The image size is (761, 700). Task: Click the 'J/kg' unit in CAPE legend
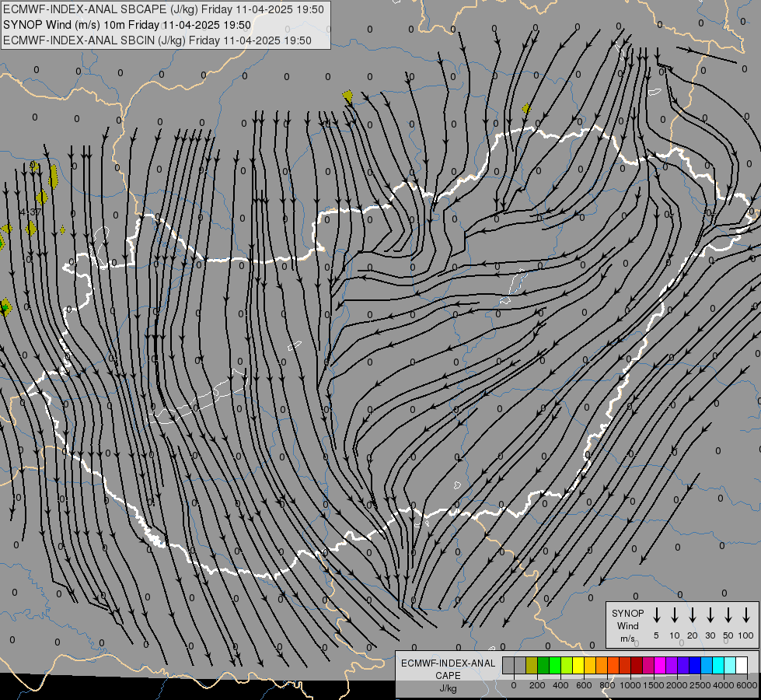(x=448, y=688)
